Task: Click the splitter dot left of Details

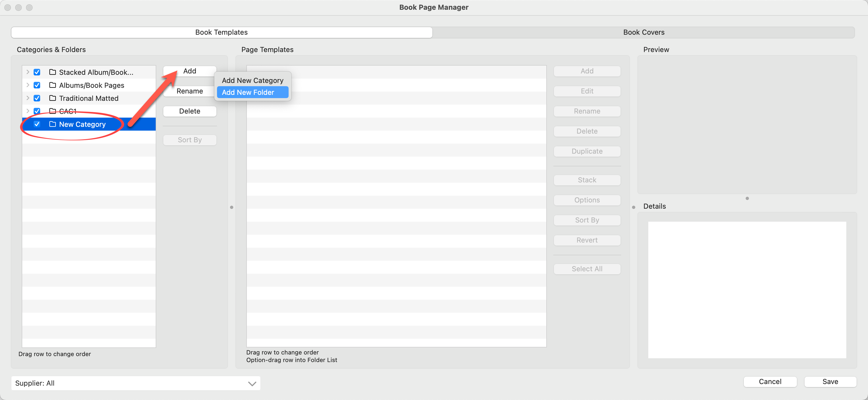Action: click(x=633, y=207)
